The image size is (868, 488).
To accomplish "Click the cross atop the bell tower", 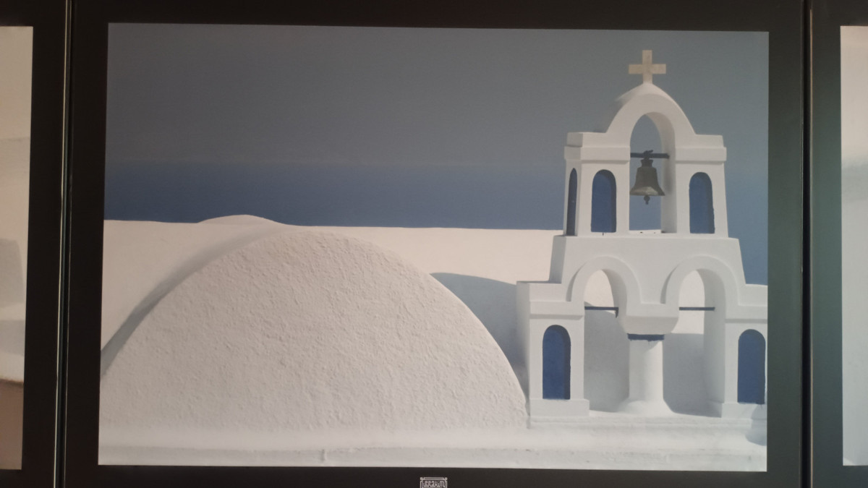I will (647, 66).
